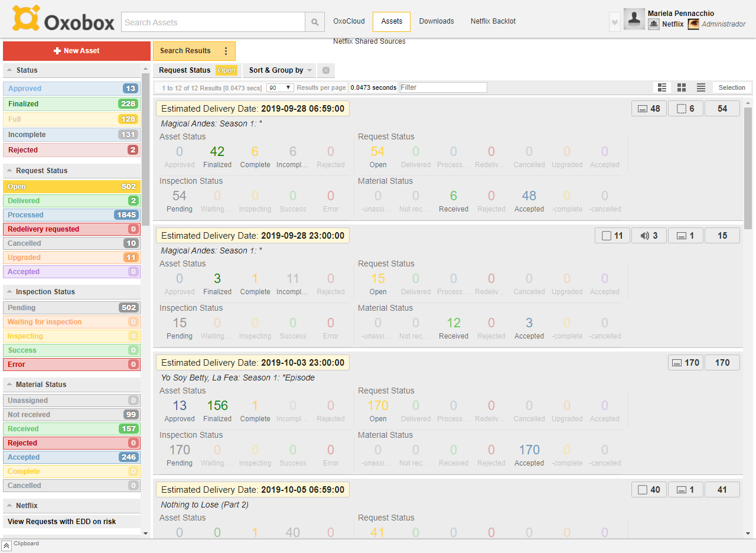Toggle the Received material status filter
This screenshot has height=553, width=756.
click(71, 429)
